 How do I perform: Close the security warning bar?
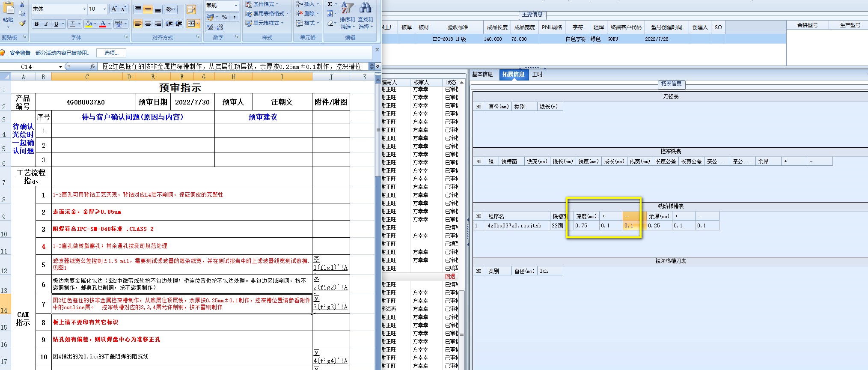click(377, 50)
